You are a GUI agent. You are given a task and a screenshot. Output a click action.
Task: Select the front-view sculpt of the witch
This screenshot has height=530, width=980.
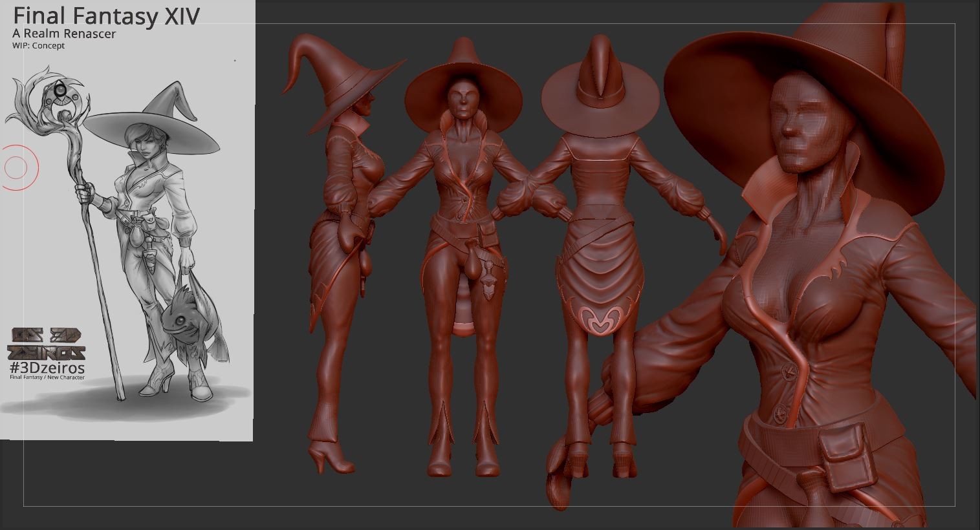(463, 259)
